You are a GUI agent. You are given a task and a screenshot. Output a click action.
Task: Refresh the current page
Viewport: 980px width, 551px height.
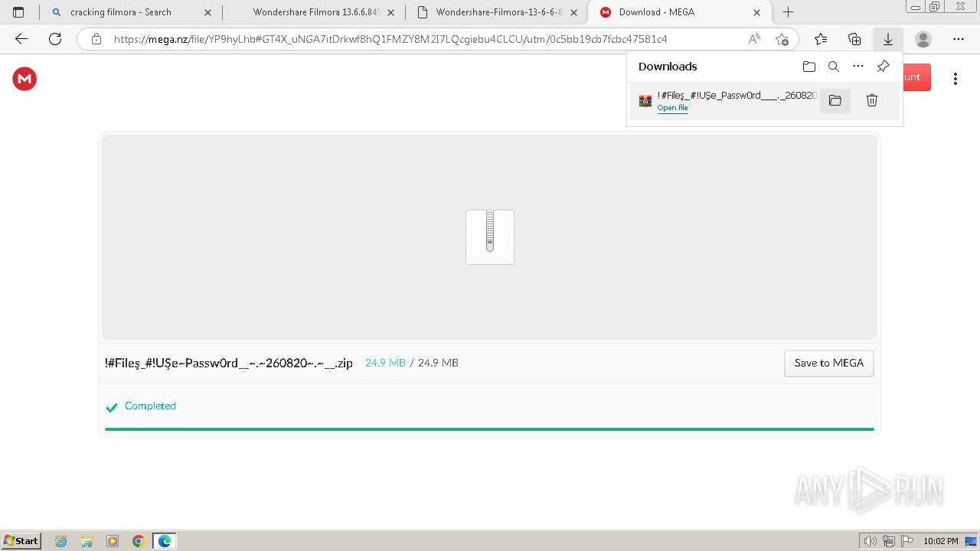[55, 39]
